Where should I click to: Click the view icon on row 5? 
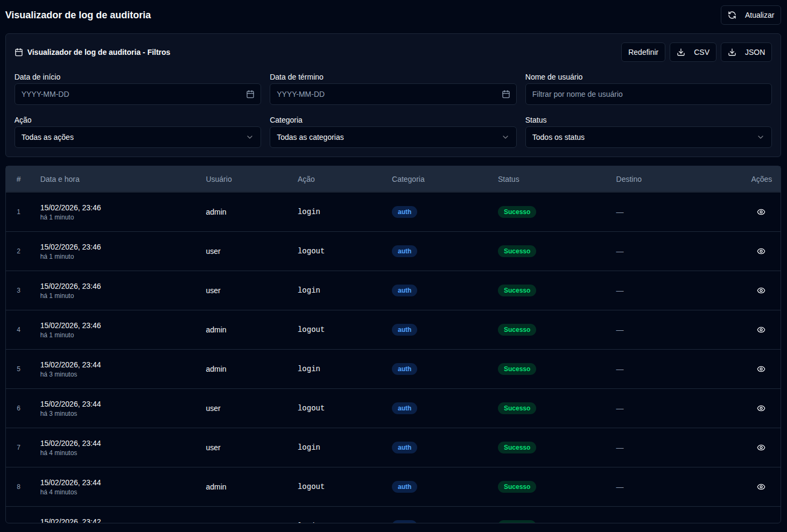[761, 369]
